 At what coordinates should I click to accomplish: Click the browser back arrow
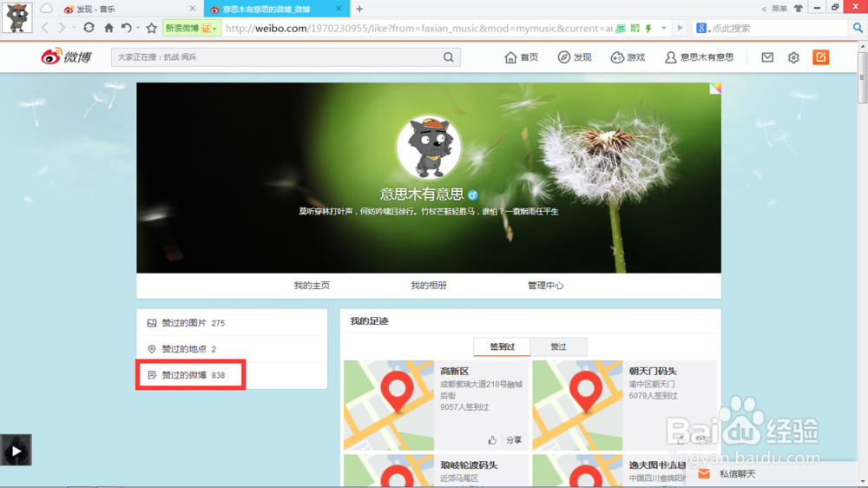point(45,28)
